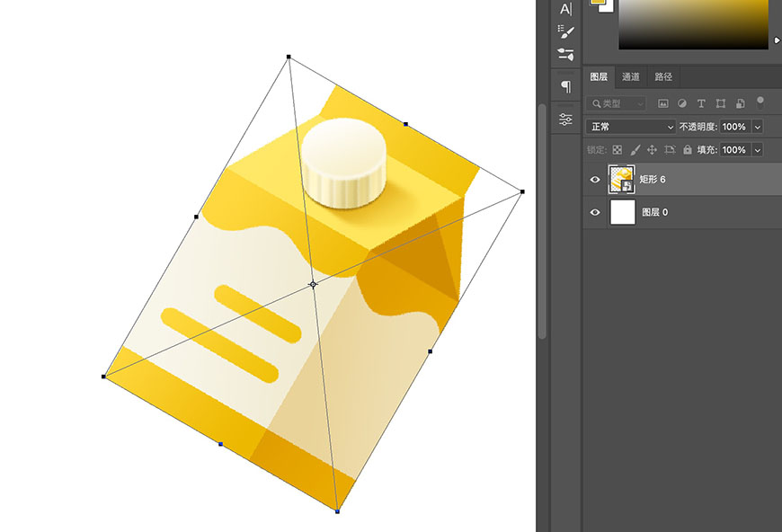Pick a color in the color field
This screenshot has height=532, width=782.
693,24
